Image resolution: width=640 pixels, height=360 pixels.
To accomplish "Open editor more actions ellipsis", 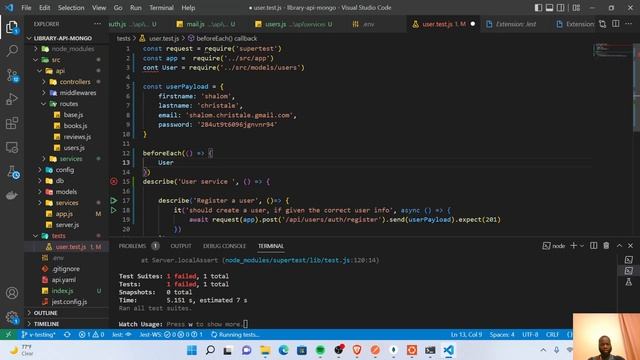I will (629, 24).
